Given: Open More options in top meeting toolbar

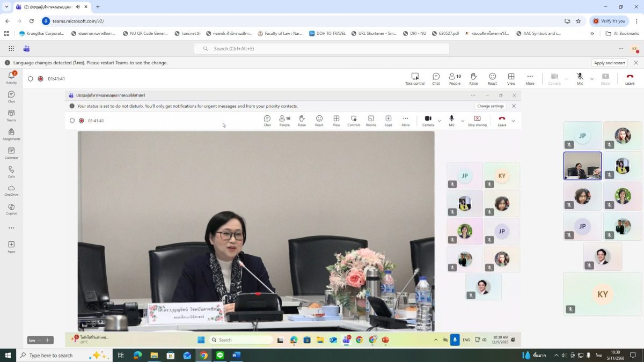Looking at the screenshot, I should click(x=530, y=78).
